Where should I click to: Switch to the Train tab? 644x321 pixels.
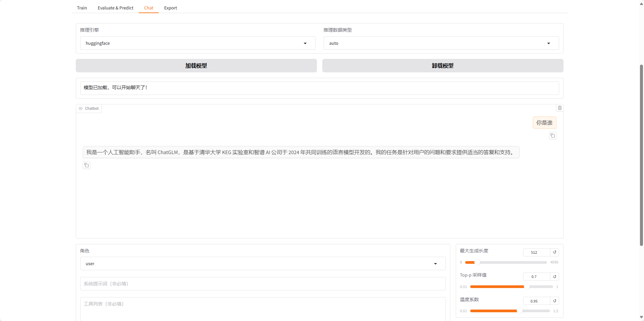(82, 8)
